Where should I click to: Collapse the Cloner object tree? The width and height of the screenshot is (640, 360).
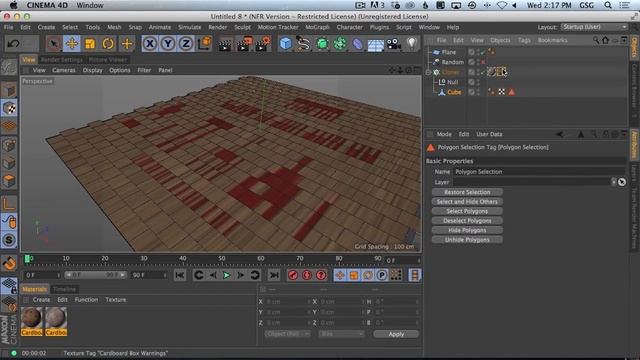coord(428,72)
